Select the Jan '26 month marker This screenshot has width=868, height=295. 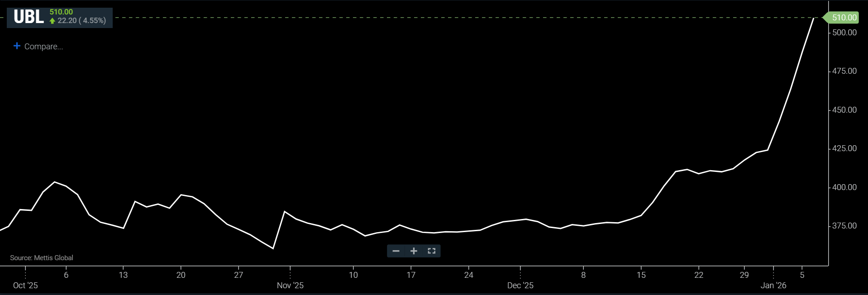(x=773, y=285)
